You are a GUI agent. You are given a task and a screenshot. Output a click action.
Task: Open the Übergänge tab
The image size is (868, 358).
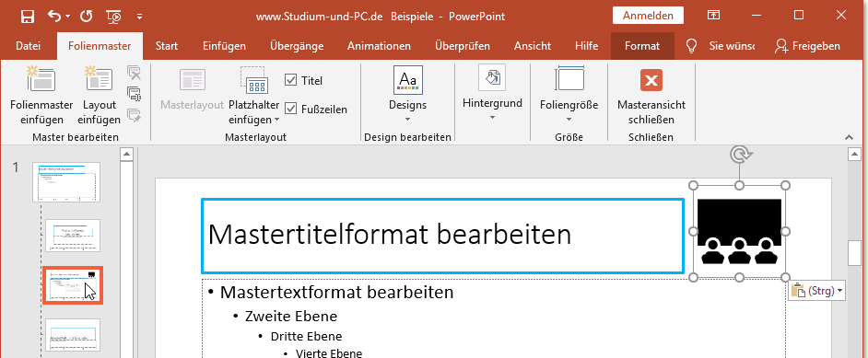297,46
